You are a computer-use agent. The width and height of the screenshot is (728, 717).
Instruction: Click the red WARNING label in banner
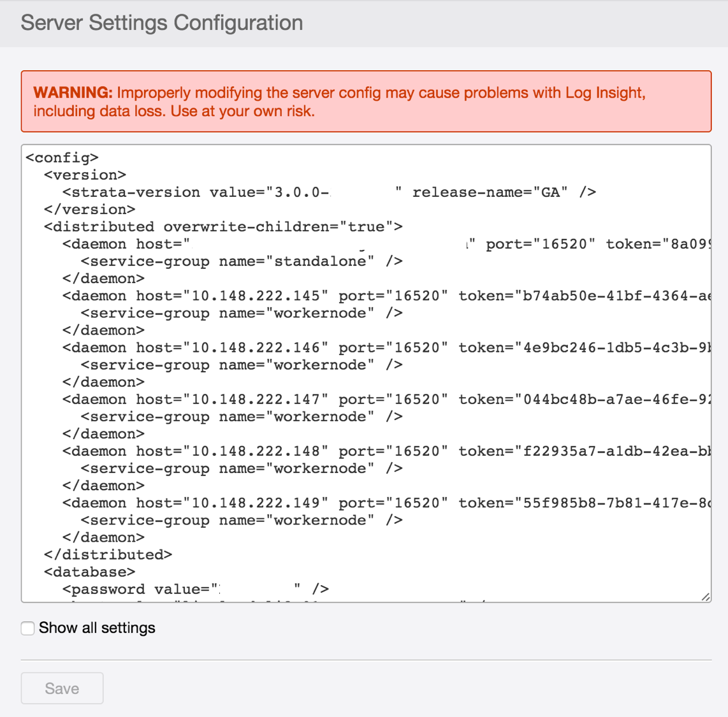[x=73, y=93]
